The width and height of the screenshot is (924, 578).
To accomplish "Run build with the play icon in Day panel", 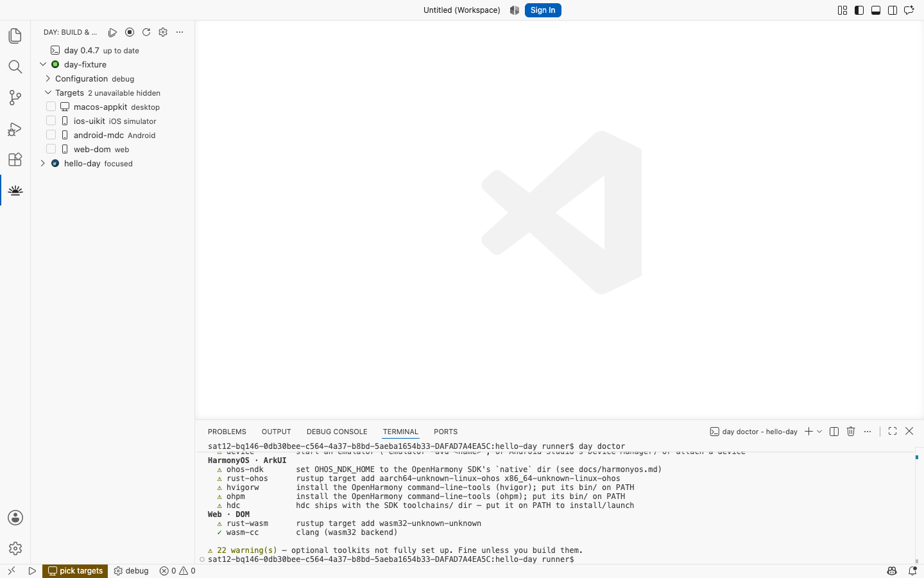I will pyautogui.click(x=113, y=32).
